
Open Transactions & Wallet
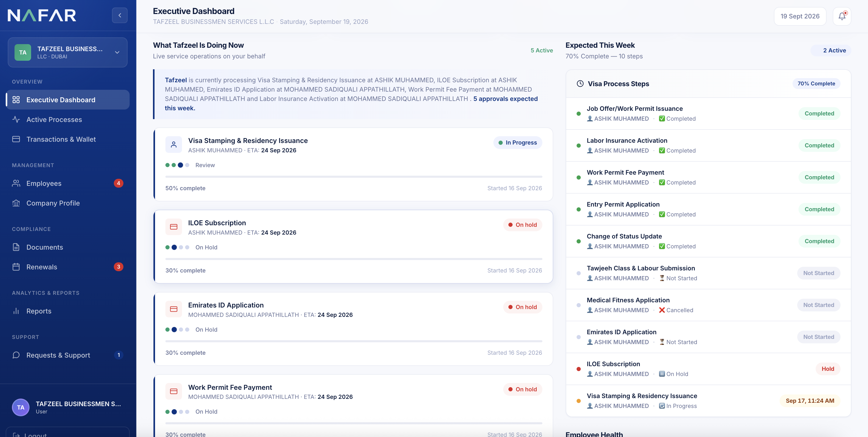(x=67, y=139)
